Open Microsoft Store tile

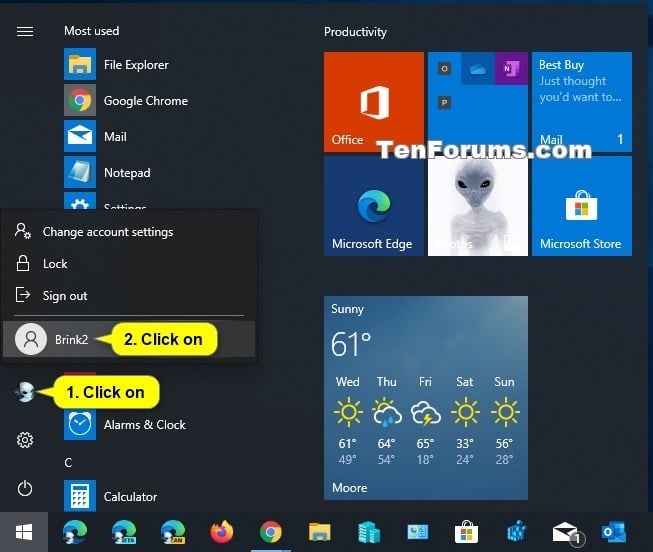[582, 206]
